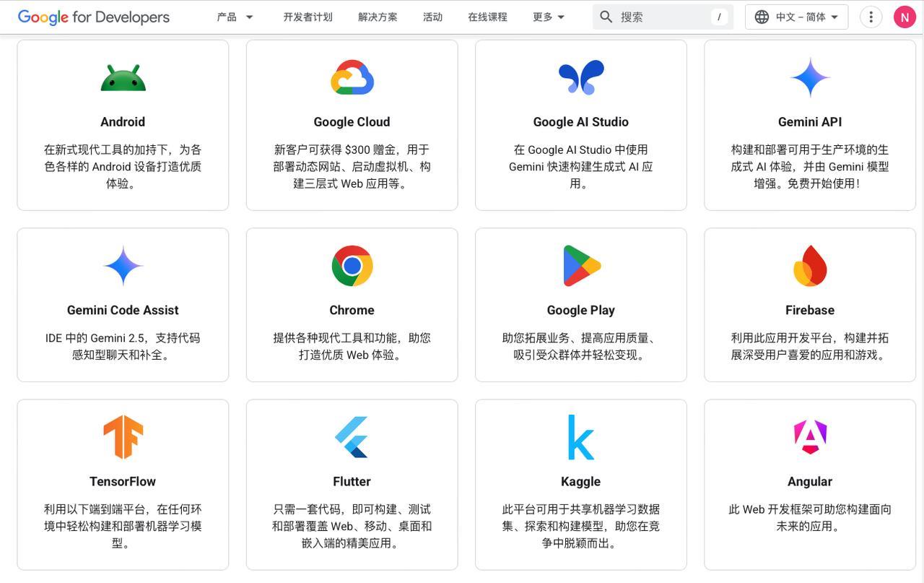The height and width of the screenshot is (583, 924).
Task: Click description 只需一套代码
Action: point(352,527)
